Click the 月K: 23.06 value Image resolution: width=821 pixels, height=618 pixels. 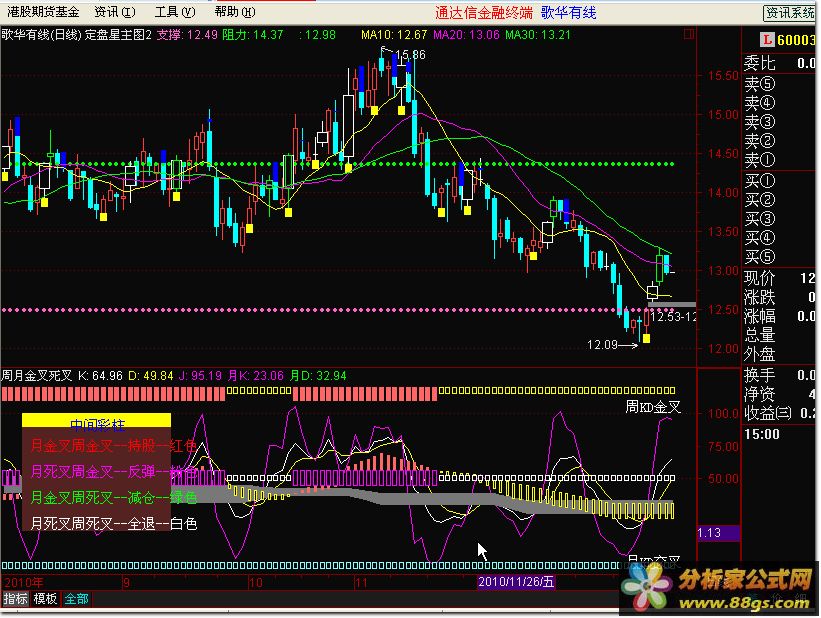pos(256,376)
